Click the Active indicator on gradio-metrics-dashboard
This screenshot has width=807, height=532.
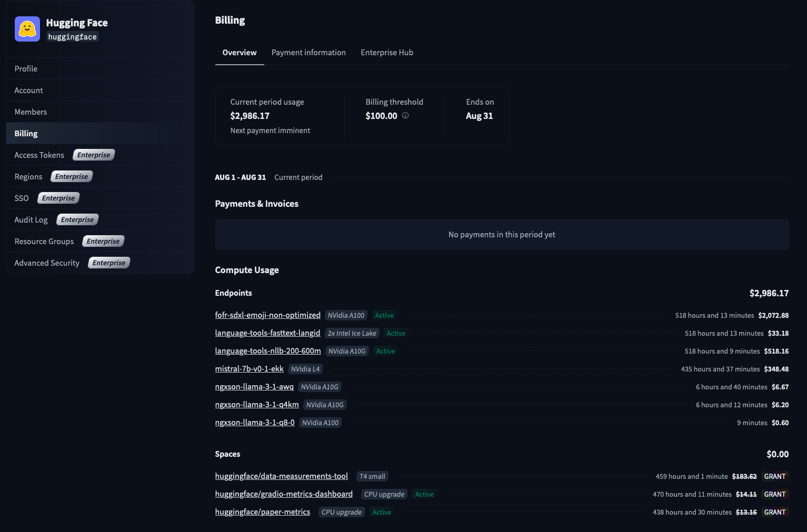[424, 494]
